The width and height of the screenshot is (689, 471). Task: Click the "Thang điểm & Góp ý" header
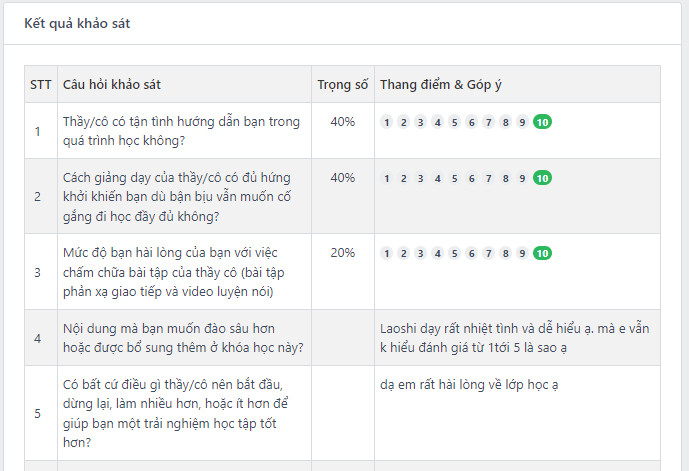click(x=440, y=84)
